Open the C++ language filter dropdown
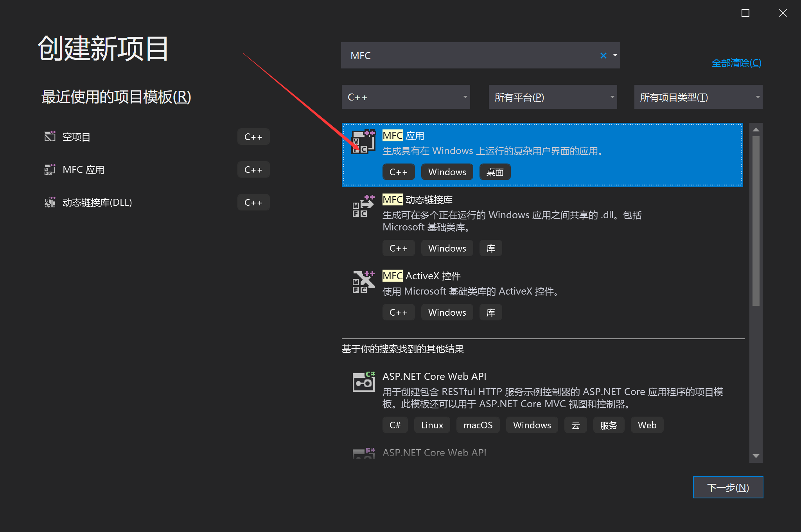 coord(406,97)
